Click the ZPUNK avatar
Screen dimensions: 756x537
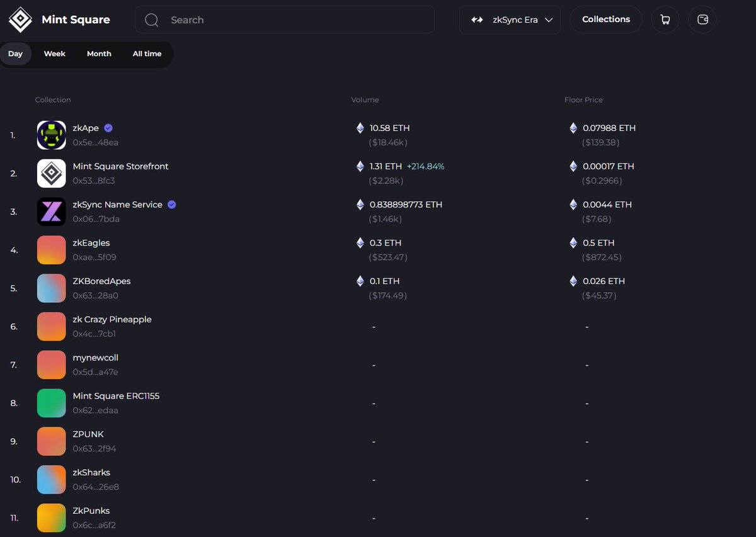[52, 441]
